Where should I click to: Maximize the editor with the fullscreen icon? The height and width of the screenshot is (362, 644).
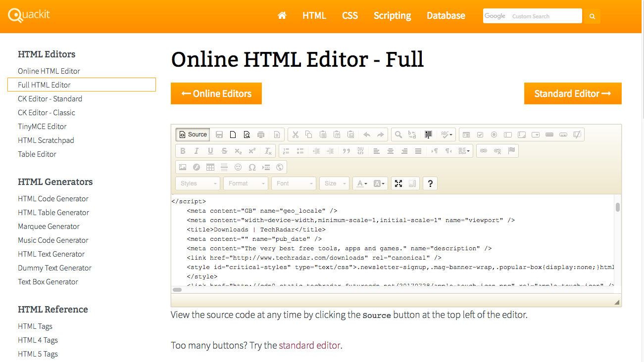(x=398, y=183)
